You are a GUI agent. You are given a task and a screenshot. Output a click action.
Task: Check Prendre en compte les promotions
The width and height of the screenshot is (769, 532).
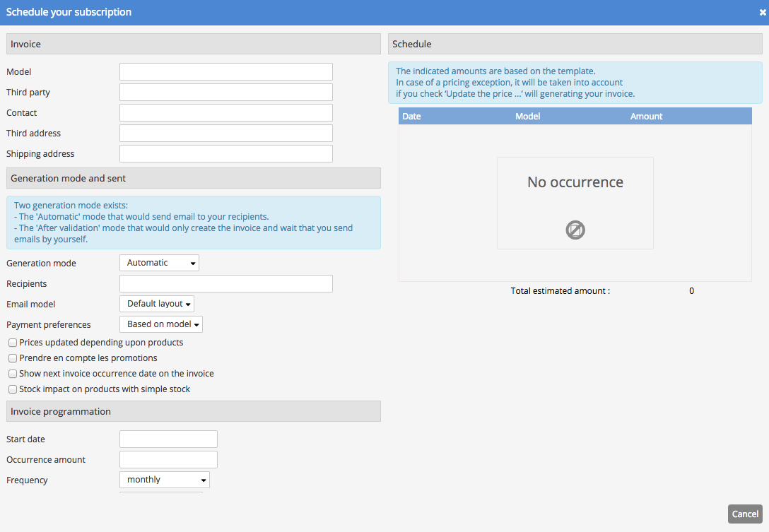(13, 358)
